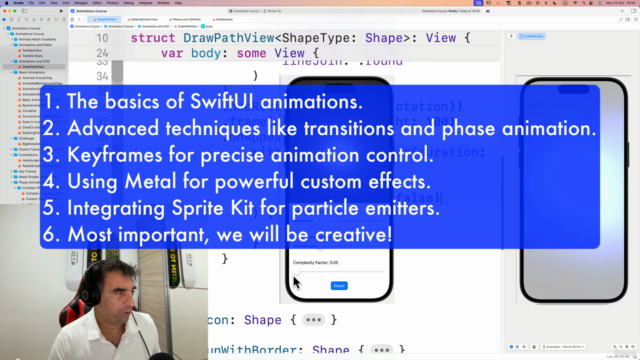This screenshot has height=360, width=640.
Task: Zoom out the preview canvas
Action: click(615, 347)
